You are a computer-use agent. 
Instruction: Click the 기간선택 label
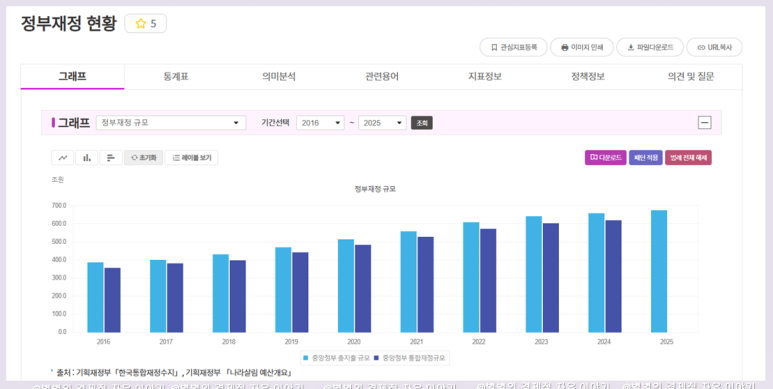(x=276, y=123)
